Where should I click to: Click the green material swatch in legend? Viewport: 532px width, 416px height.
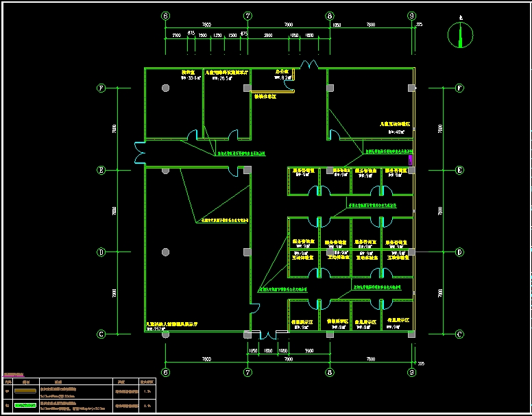tap(26, 405)
